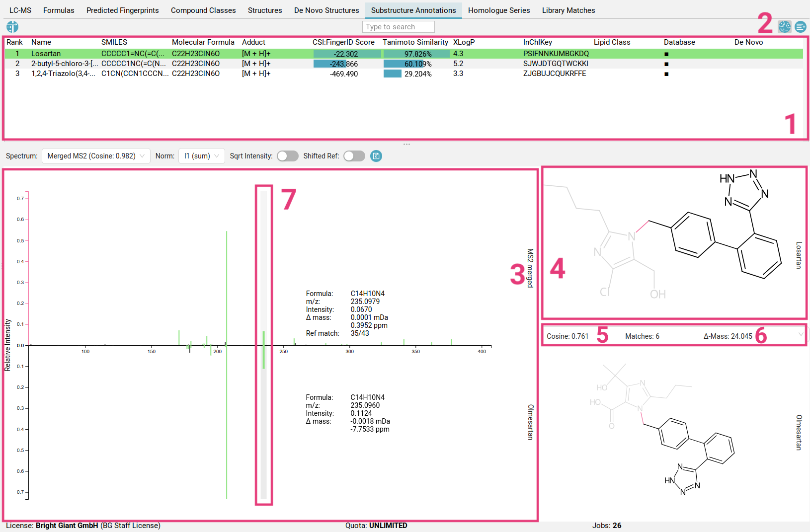Switch to the Structures tab
This screenshot has width=810, height=532.
point(265,10)
